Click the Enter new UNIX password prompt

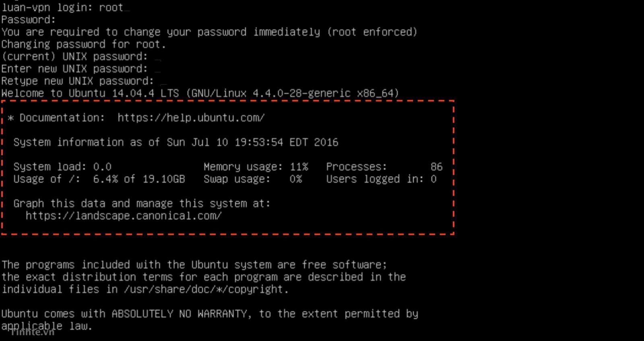[x=74, y=69]
